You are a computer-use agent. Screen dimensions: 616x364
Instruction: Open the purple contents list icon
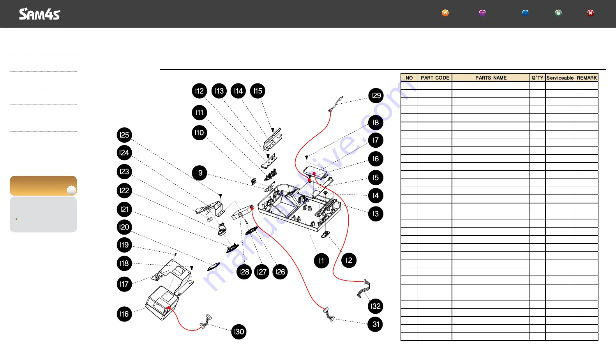point(482,13)
